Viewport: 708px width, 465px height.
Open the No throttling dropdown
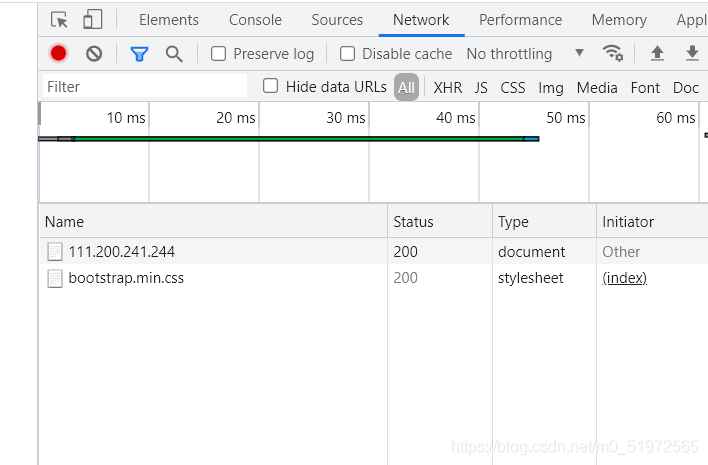(525, 54)
